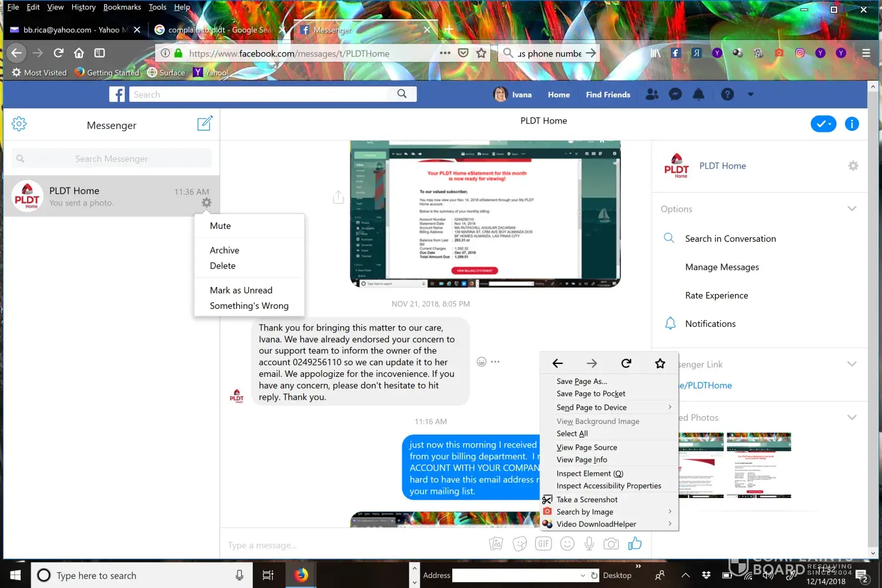Click the new message compose icon
The image size is (882, 588).
pos(204,123)
